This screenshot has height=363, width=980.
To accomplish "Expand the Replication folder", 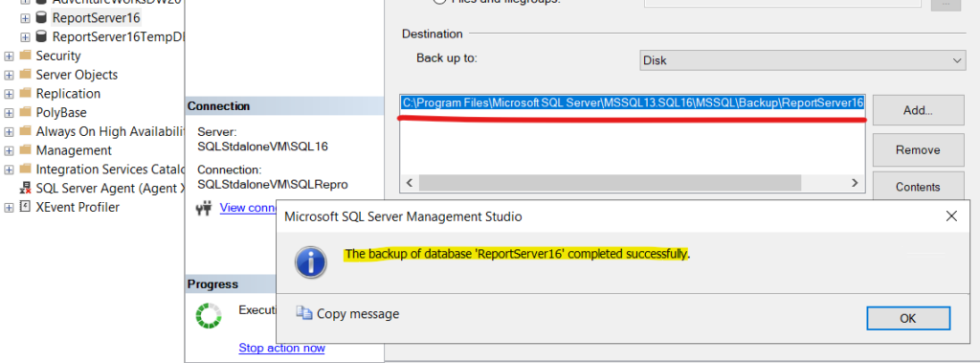I will 9,94.
